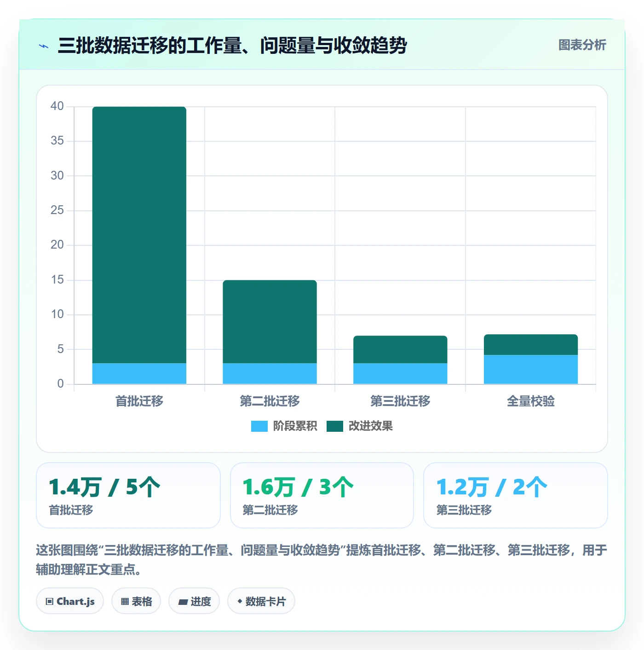Click the dark green 首批迁移 bar segment
The width and height of the screenshot is (644, 650).
139,235
